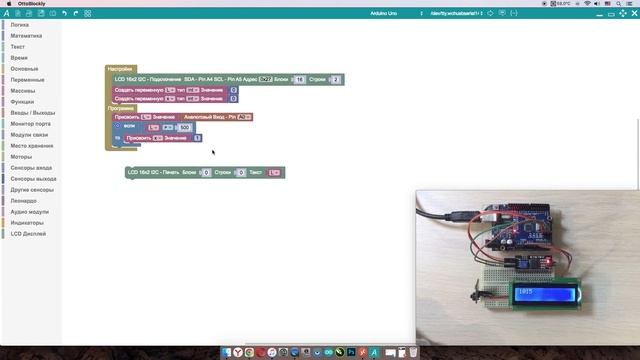Viewport: 640px width, 360px height.
Task: Open variable name dropdown in first Создать переменную block
Action: pos(170,90)
